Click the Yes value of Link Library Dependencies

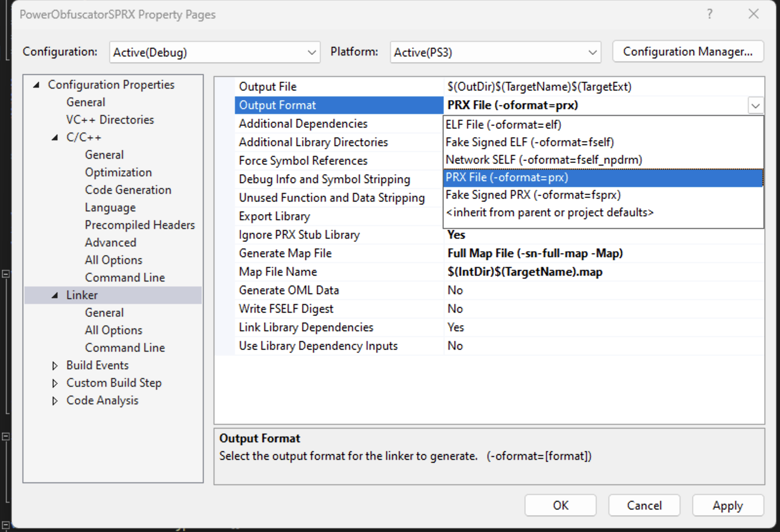pos(456,327)
